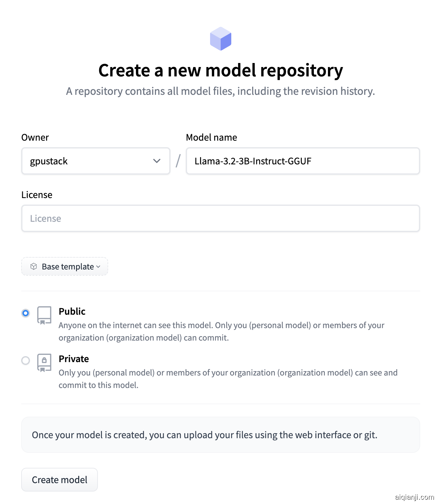
Task: Open the Owner dropdown showing gpustack
Action: (x=95, y=161)
